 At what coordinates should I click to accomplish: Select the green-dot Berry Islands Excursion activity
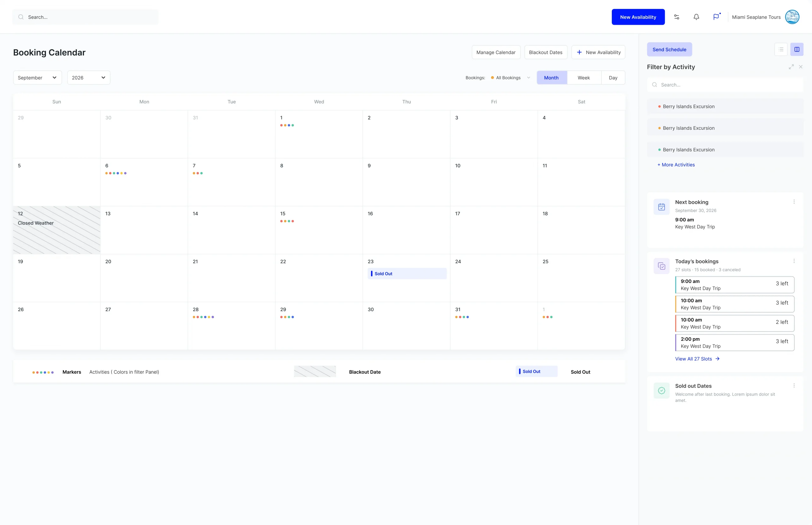click(x=725, y=150)
